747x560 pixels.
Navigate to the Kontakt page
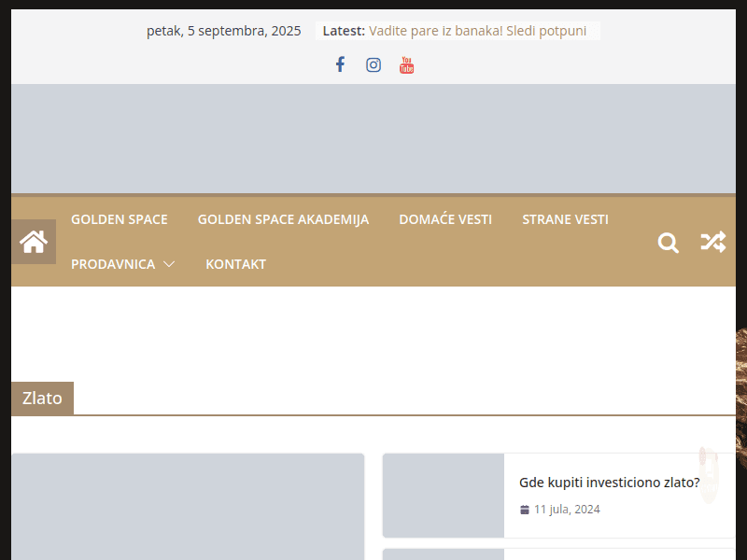point(235,264)
